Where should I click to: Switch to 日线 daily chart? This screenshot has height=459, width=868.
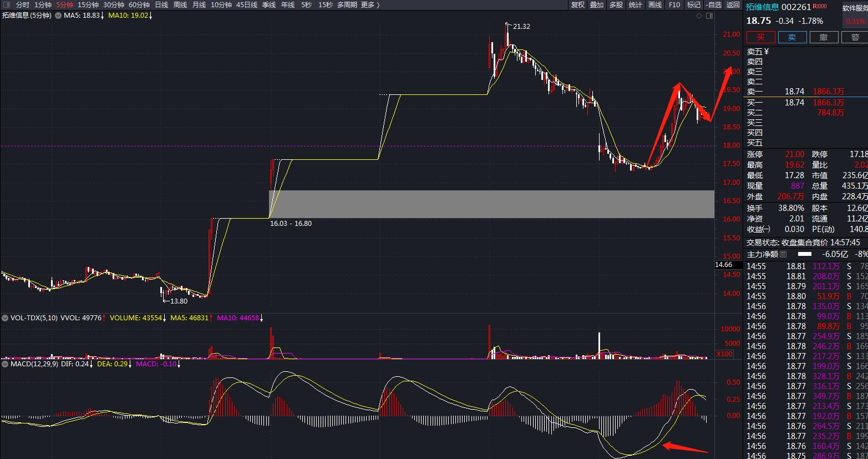coord(161,4)
